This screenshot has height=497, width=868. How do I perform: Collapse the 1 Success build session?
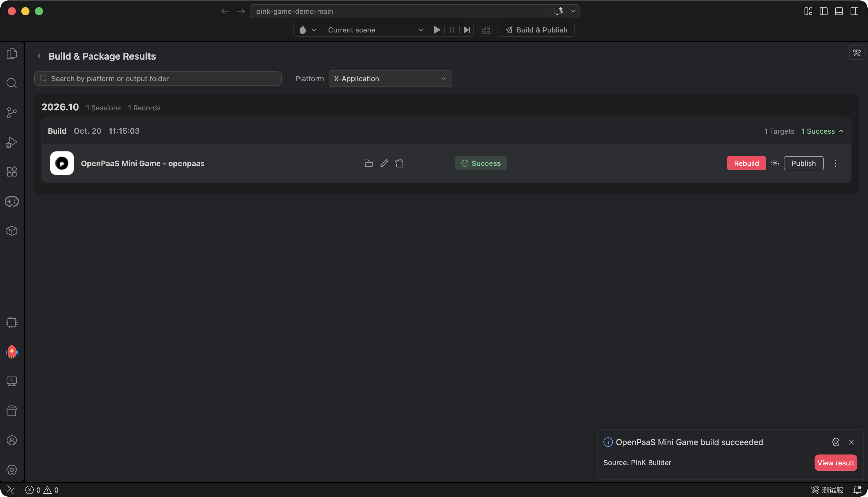coord(841,131)
